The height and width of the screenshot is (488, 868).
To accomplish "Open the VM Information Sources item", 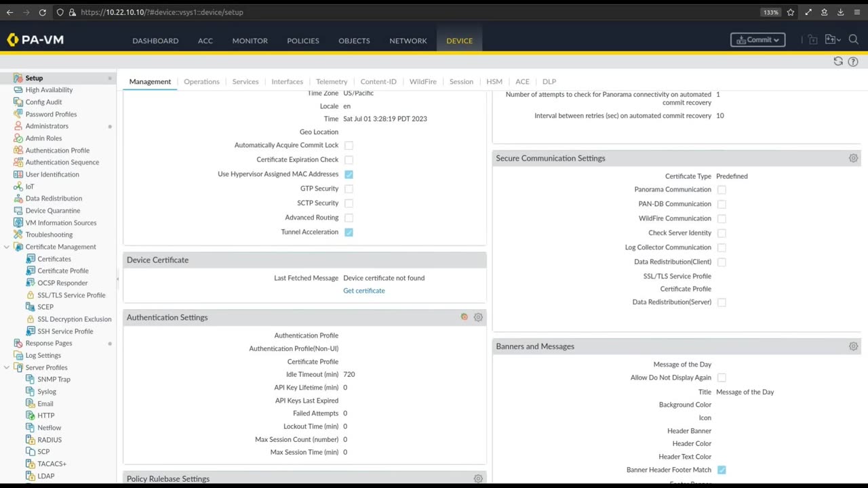I will [60, 223].
